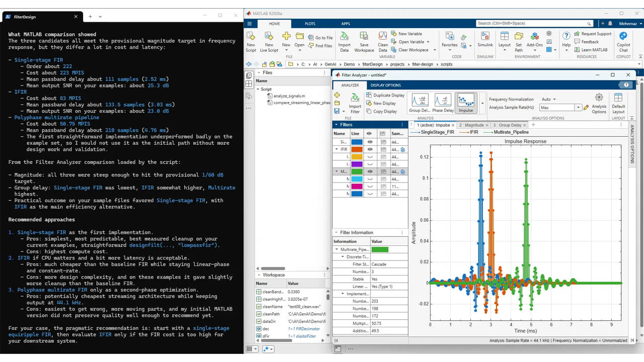
Task: Click Find Files in MATLAB toolstrip
Action: [320, 46]
